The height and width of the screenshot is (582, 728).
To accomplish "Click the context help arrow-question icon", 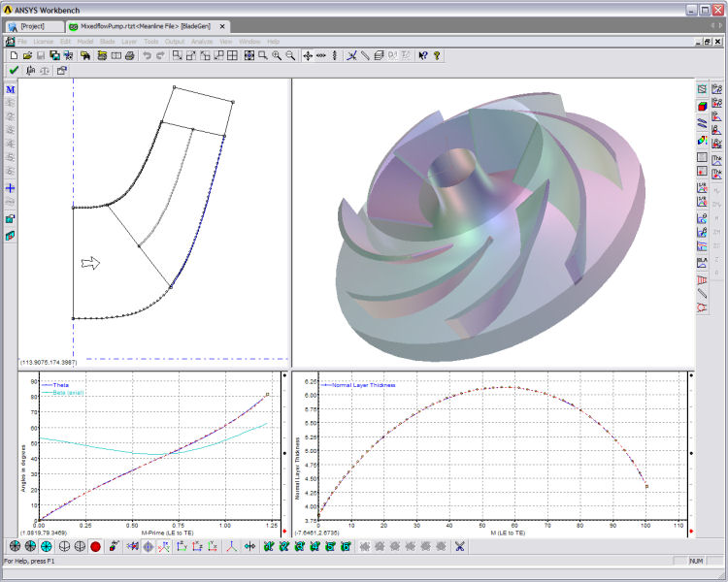I will pos(422,55).
